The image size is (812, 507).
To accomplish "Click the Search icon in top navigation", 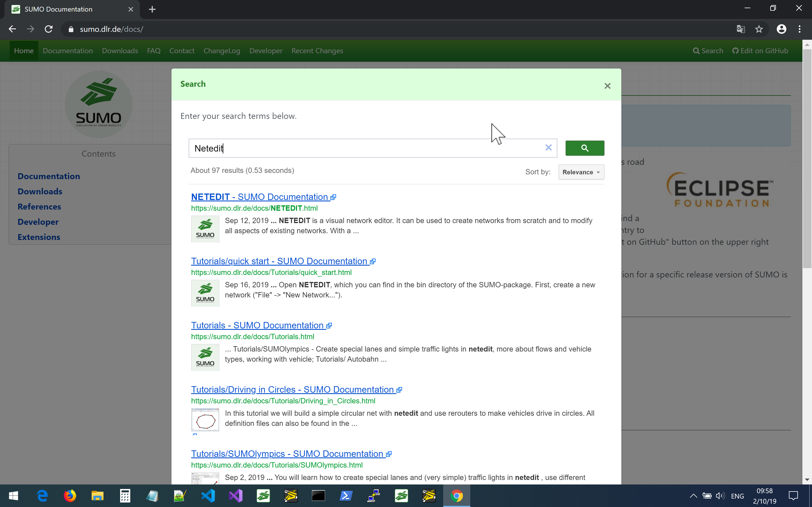I will click(707, 51).
